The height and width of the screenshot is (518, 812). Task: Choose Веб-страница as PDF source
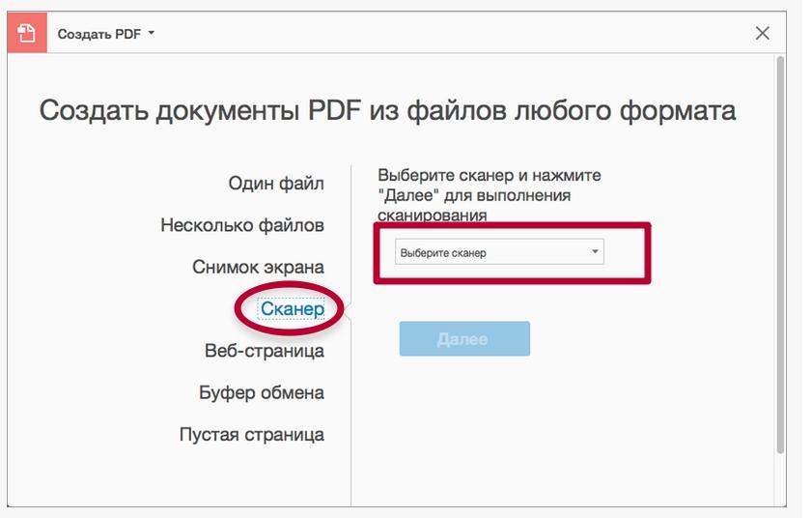tap(265, 351)
